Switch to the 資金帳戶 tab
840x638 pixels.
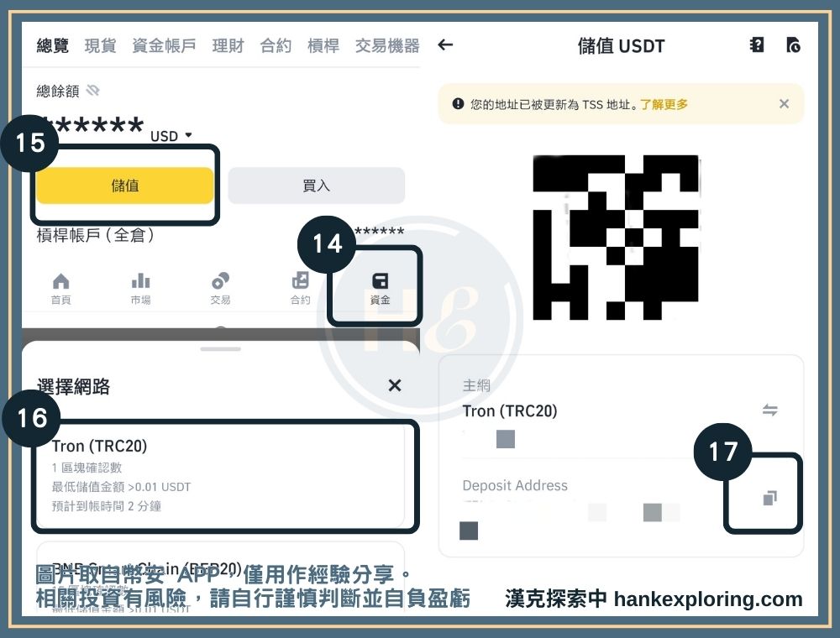click(164, 46)
